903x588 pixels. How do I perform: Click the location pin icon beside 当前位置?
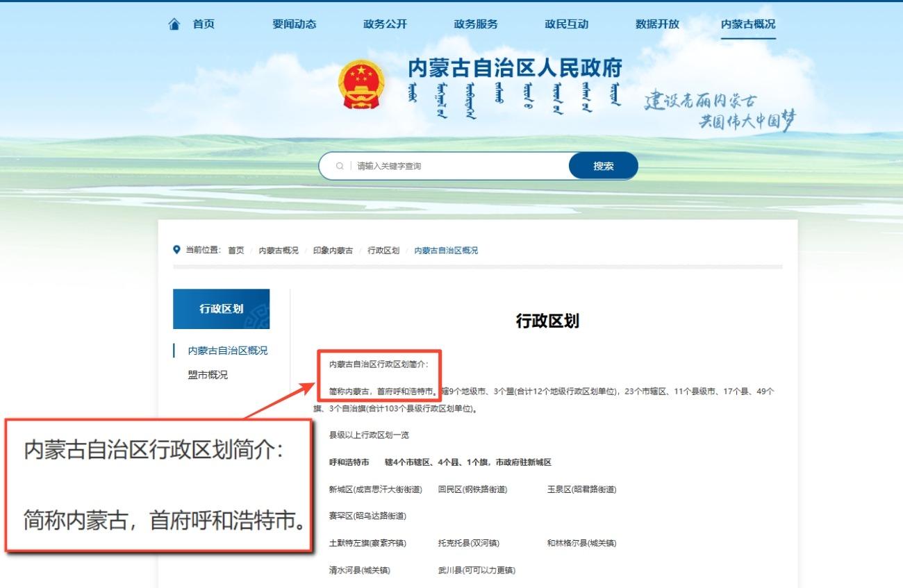point(176,250)
